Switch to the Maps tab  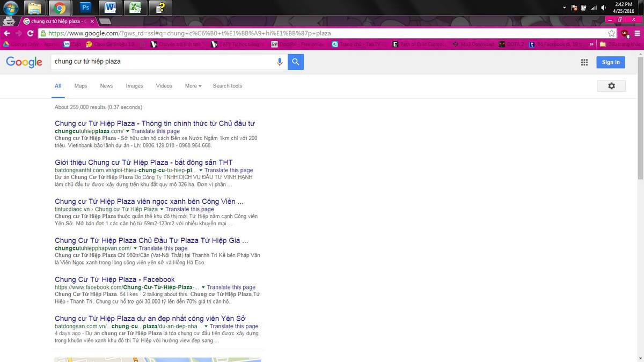point(80,86)
